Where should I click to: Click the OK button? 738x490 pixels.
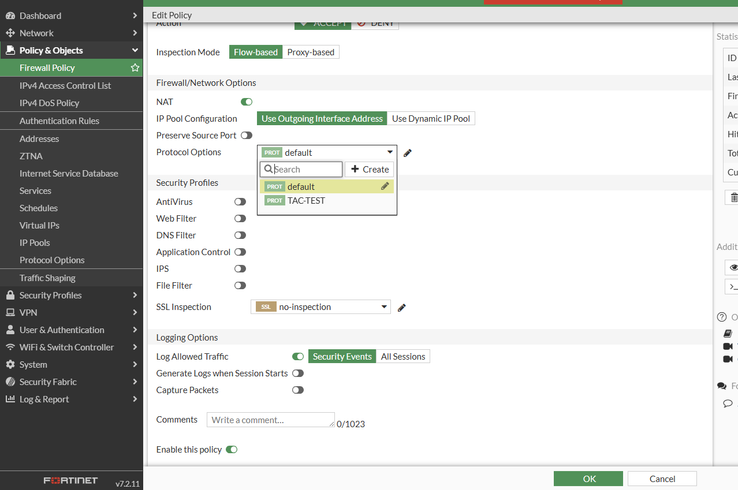tap(588, 479)
